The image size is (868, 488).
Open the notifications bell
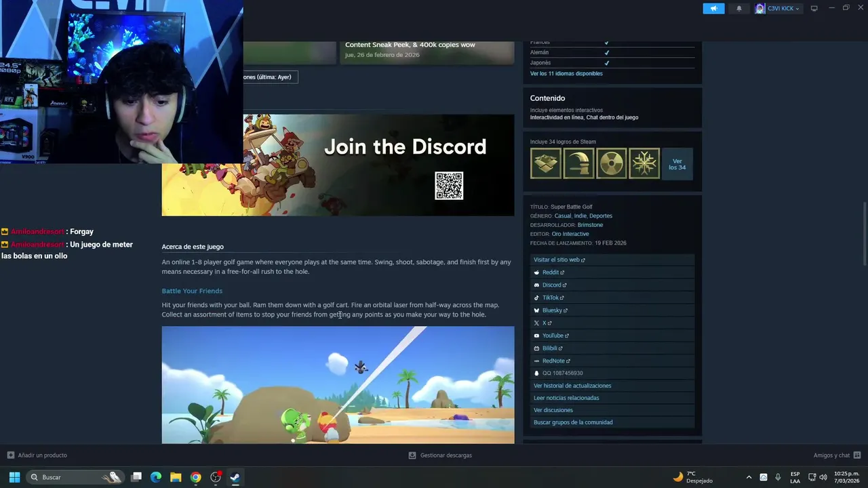click(739, 8)
